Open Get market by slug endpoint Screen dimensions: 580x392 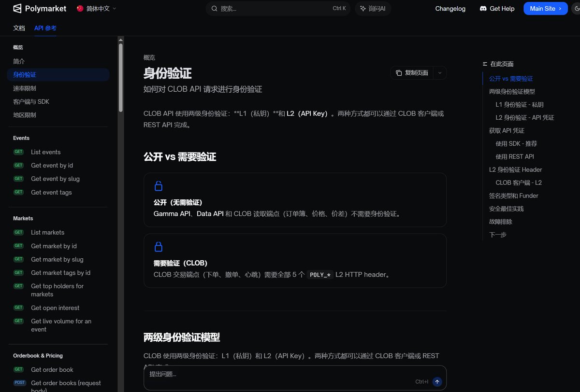point(58,260)
